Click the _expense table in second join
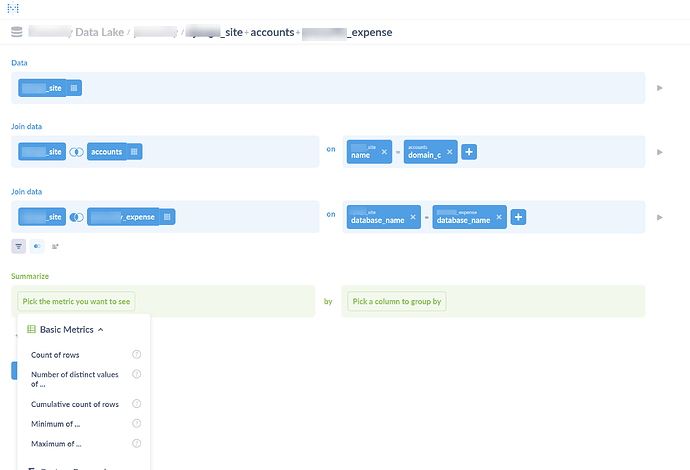Screen dimensions: 690x470 point(123,217)
